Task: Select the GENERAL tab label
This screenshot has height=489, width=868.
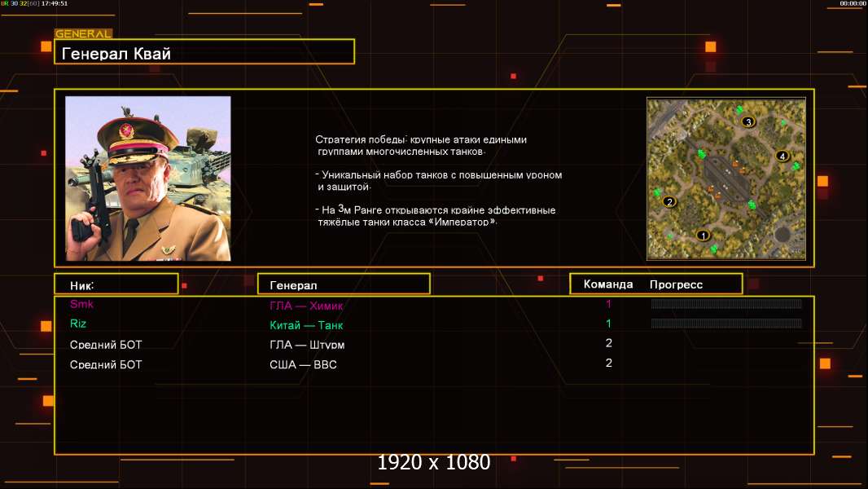Action: pos(83,34)
